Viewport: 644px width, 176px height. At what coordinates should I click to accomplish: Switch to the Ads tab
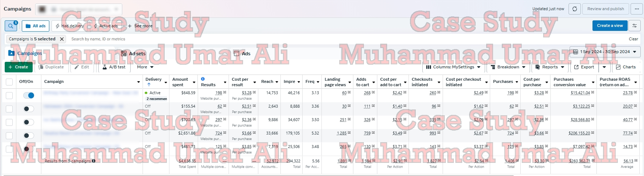click(242, 53)
